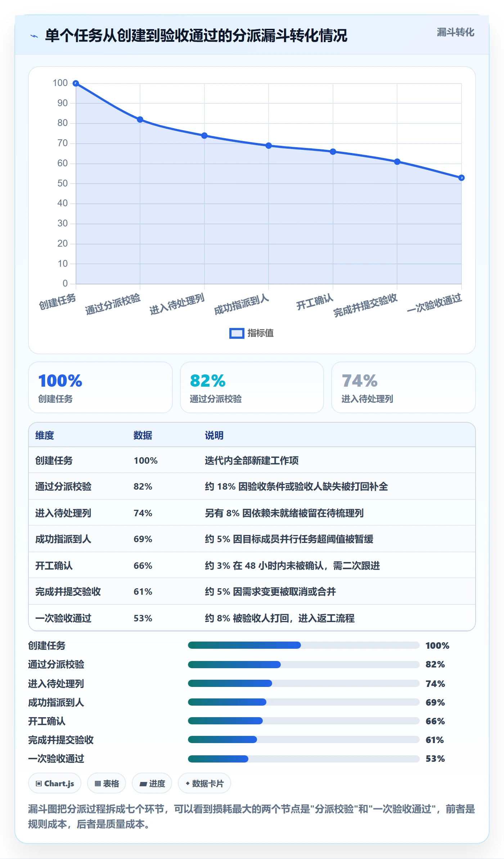Click table cell 约 5% 因需求变更被取消或合并
Screen dimensions: 504x859
click(270, 592)
